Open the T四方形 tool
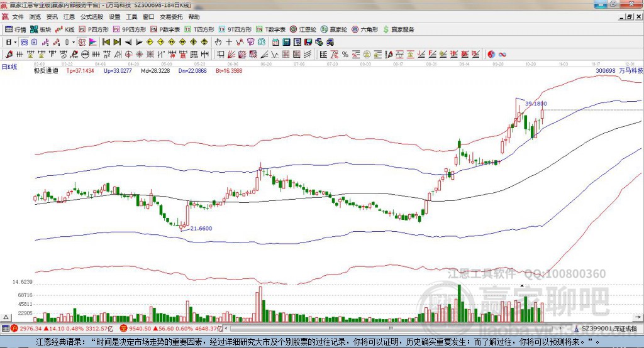Viewport: 644px width, 348px height. point(199,30)
